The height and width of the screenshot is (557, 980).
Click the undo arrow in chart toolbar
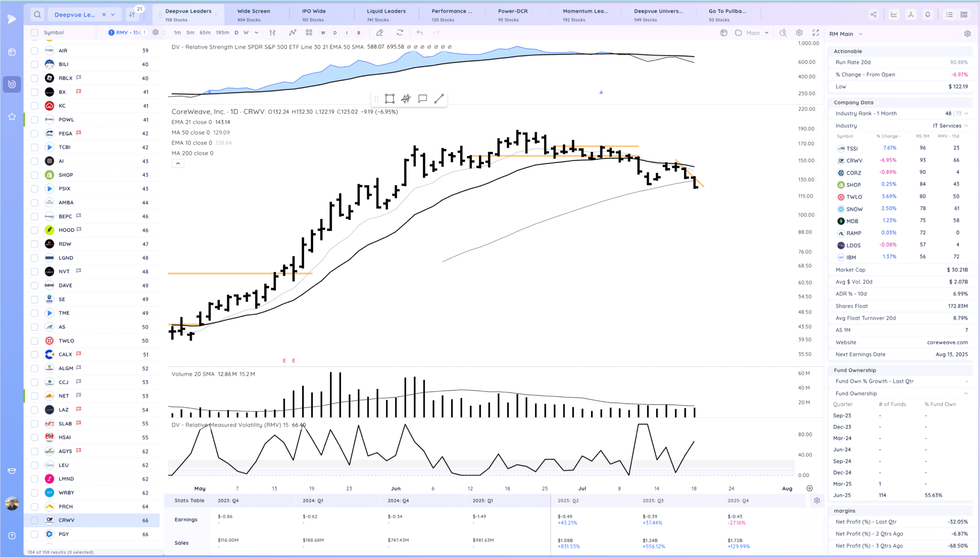pos(420,33)
